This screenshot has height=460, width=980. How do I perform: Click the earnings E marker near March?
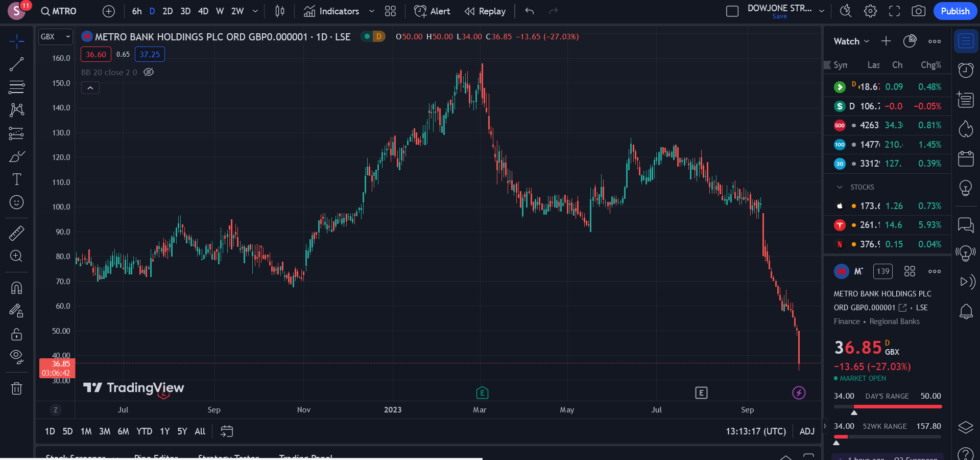point(482,393)
